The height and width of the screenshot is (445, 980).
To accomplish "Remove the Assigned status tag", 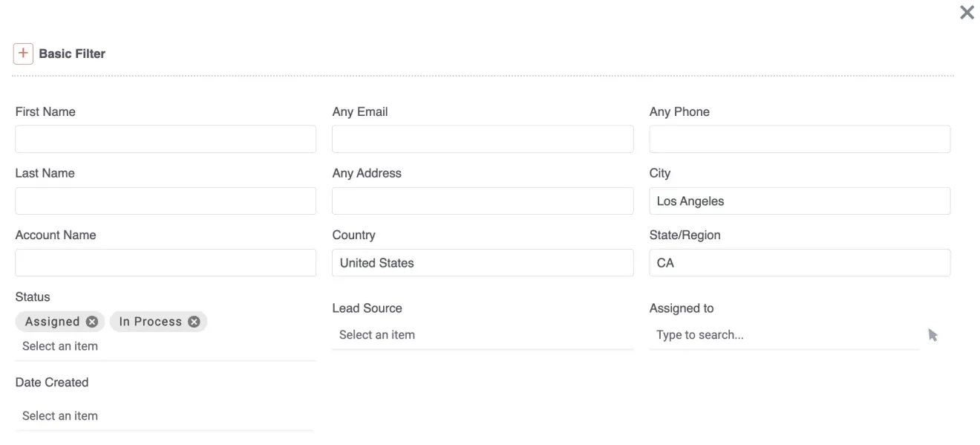I will point(91,321).
